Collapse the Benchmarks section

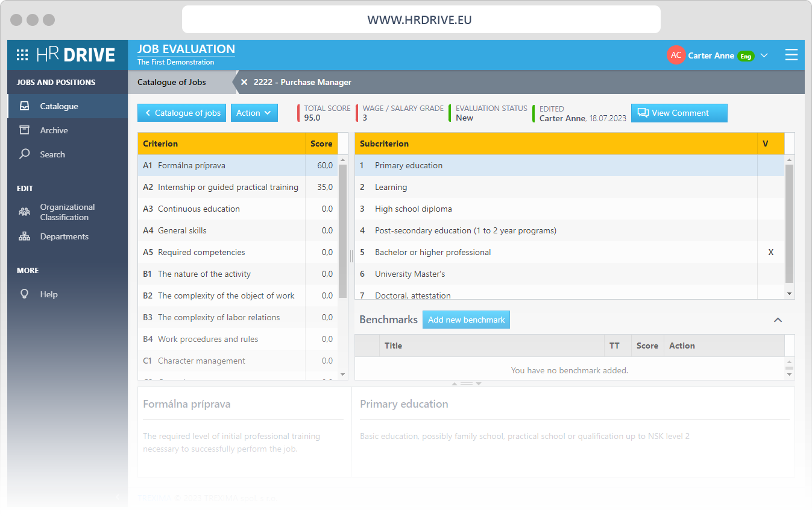coord(778,320)
